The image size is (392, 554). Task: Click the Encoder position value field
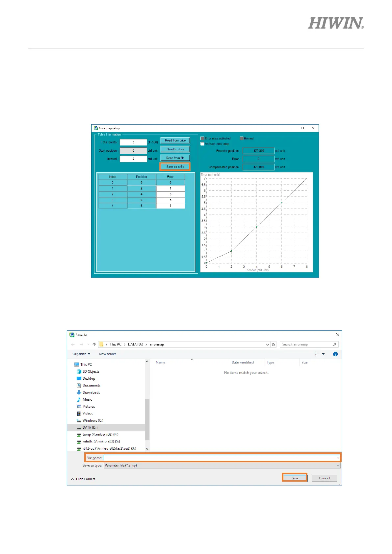[x=258, y=151]
